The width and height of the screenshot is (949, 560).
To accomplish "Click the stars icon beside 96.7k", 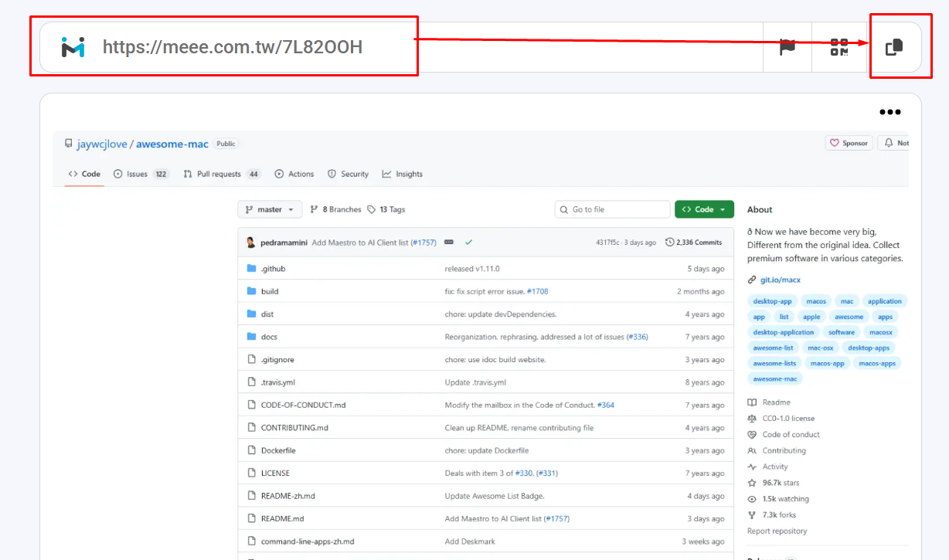I will [752, 483].
